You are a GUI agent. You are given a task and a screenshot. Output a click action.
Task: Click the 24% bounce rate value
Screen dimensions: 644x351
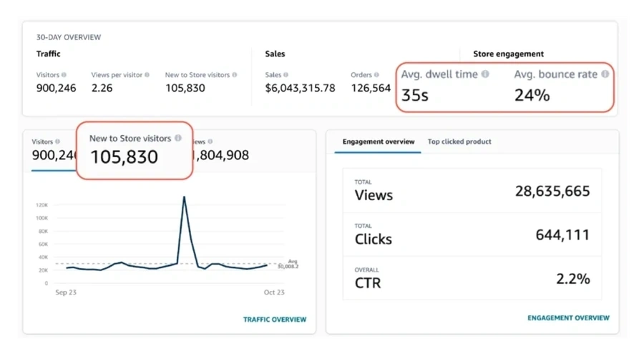click(532, 95)
